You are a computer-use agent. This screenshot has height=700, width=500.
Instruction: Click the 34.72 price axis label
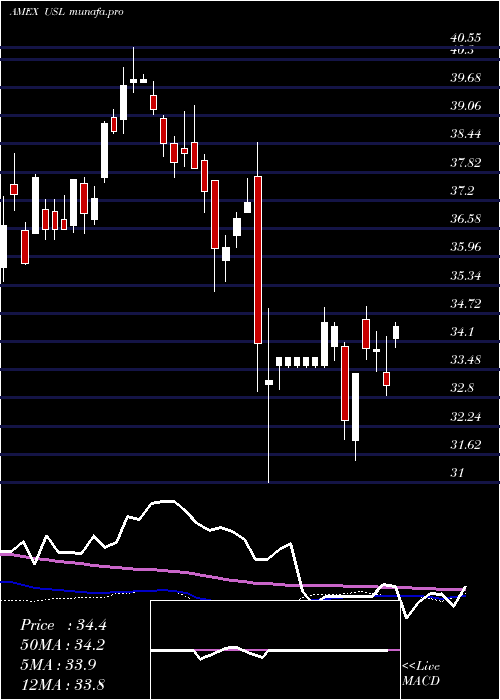[466, 304]
